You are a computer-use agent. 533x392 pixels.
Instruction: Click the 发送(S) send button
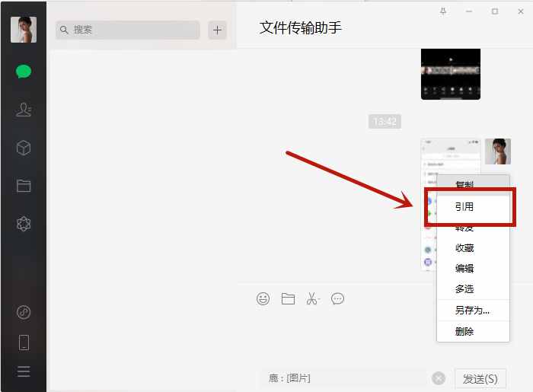(480, 378)
